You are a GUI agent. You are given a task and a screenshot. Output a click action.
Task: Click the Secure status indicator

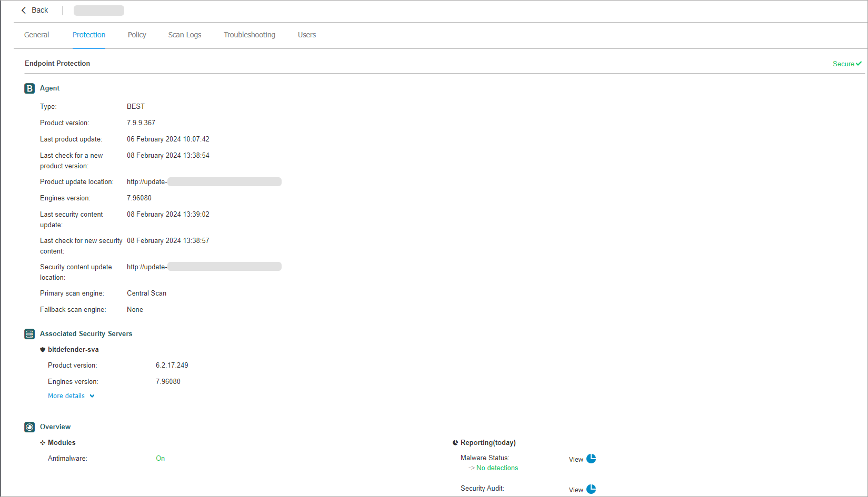(846, 63)
